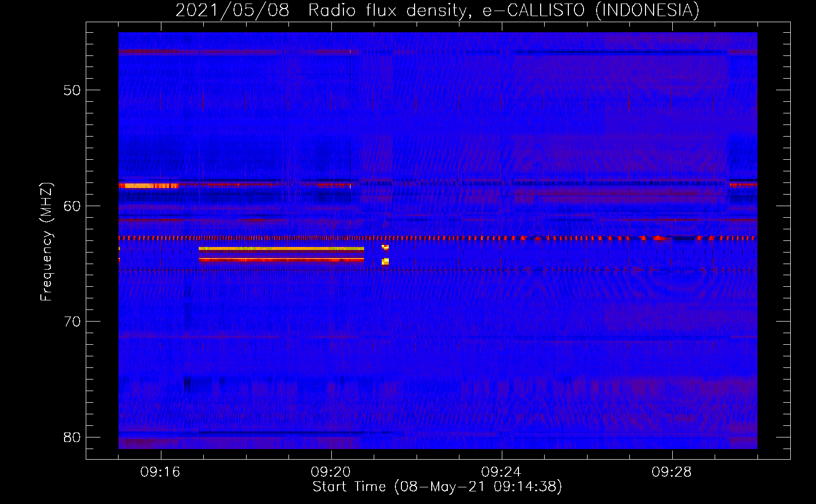Screen dimensions: 816x504
Task: Click the 'Frequency (MHZ)' axis label
Action: 46,242
